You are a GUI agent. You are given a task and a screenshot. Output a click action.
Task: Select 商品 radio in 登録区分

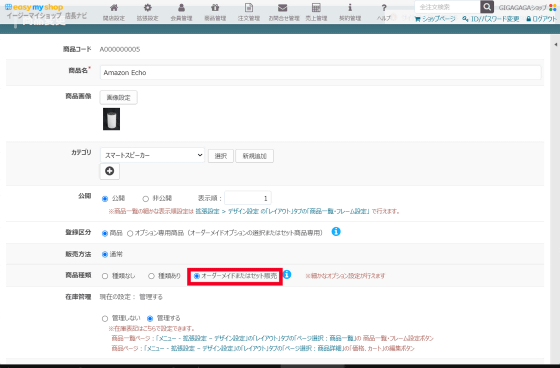pos(105,233)
